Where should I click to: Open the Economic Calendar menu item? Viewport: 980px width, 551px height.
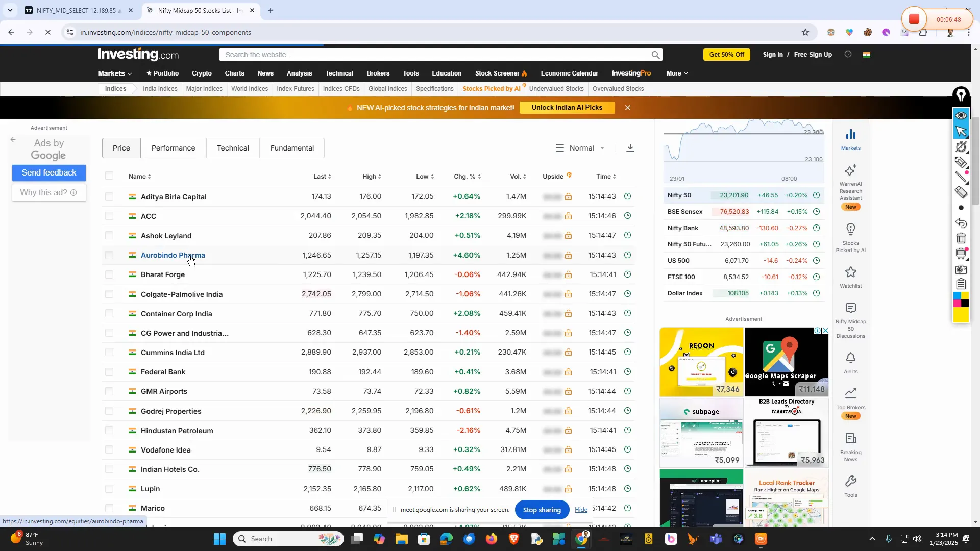(x=569, y=73)
